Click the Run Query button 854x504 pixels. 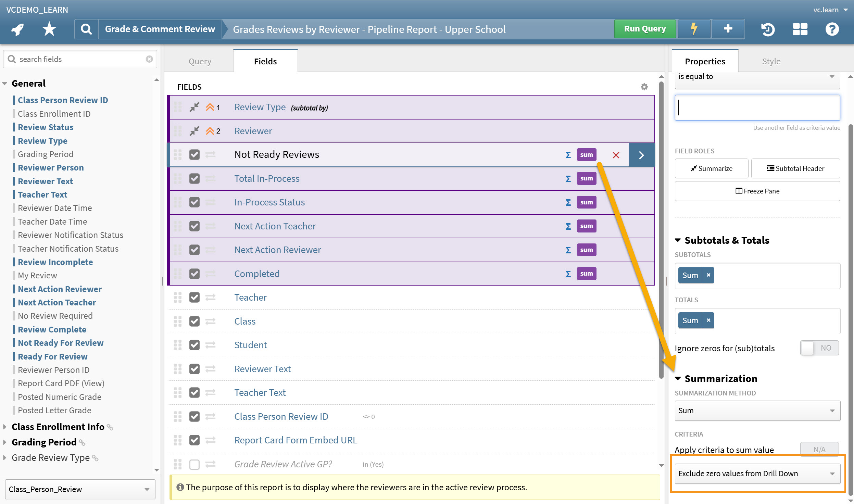pyautogui.click(x=644, y=29)
